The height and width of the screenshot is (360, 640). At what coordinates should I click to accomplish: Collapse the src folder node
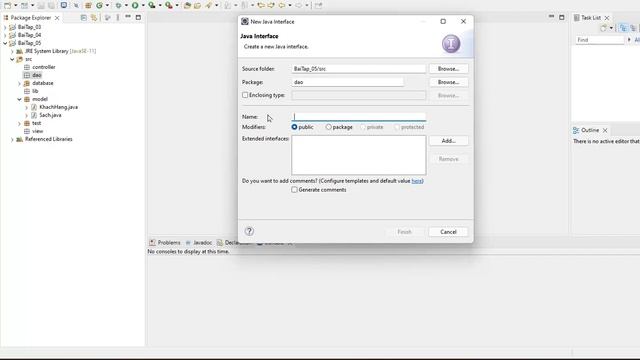tap(12, 59)
